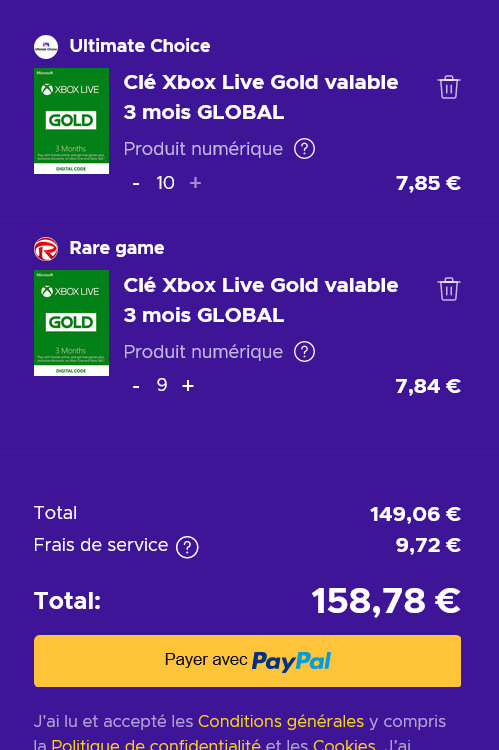
Task: Increase quantity of Rare game item
Action: point(188,386)
